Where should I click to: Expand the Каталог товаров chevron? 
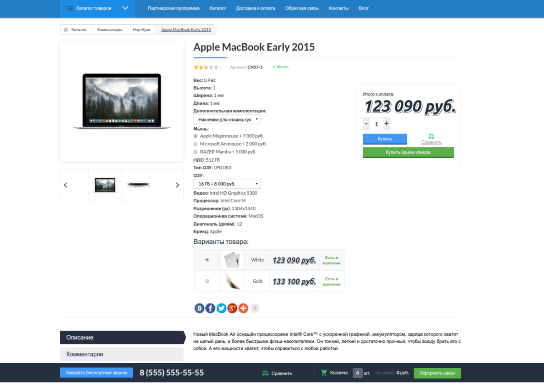pyautogui.click(x=125, y=8)
